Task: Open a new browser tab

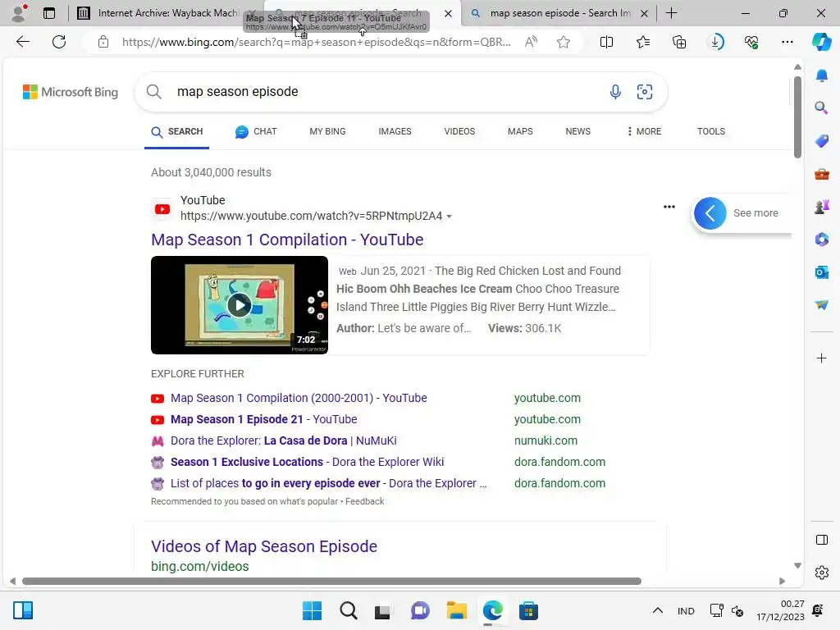Action: (x=671, y=13)
